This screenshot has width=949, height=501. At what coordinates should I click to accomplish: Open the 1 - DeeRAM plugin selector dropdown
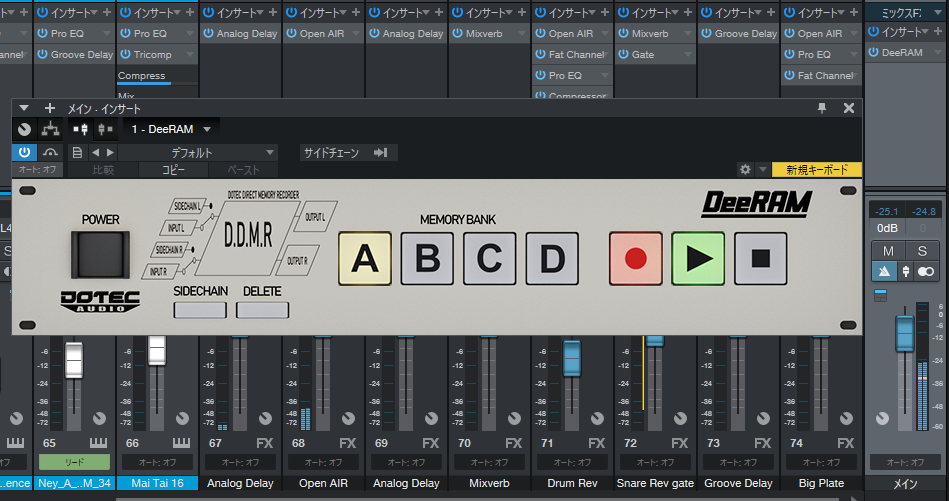pyautogui.click(x=171, y=129)
